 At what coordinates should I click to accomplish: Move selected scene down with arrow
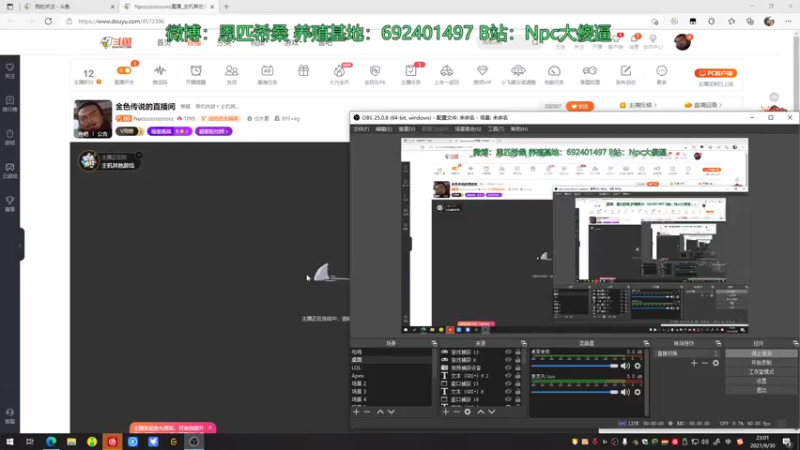(x=391, y=412)
